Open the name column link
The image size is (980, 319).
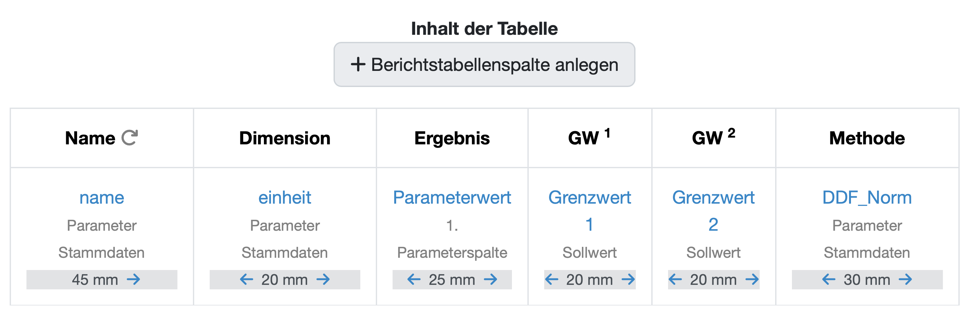coord(102,198)
